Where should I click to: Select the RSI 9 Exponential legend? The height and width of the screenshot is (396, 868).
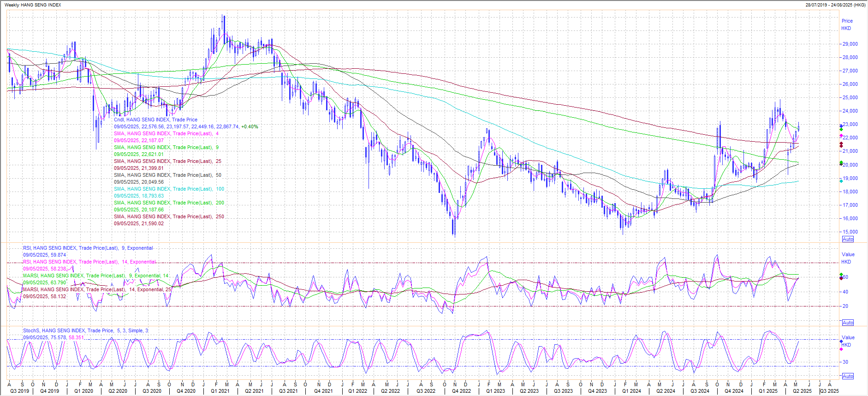pos(88,248)
